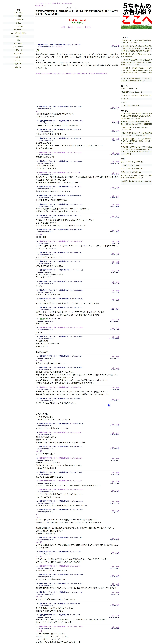The height and width of the screenshot is (644, 152).
Task: Open 難民 board in sidebar
Action: (x=18, y=40)
